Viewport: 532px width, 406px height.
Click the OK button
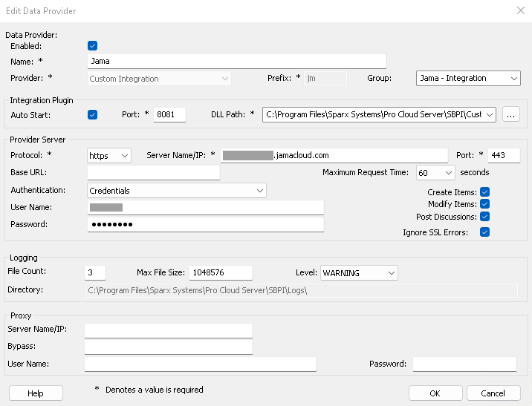(x=435, y=393)
